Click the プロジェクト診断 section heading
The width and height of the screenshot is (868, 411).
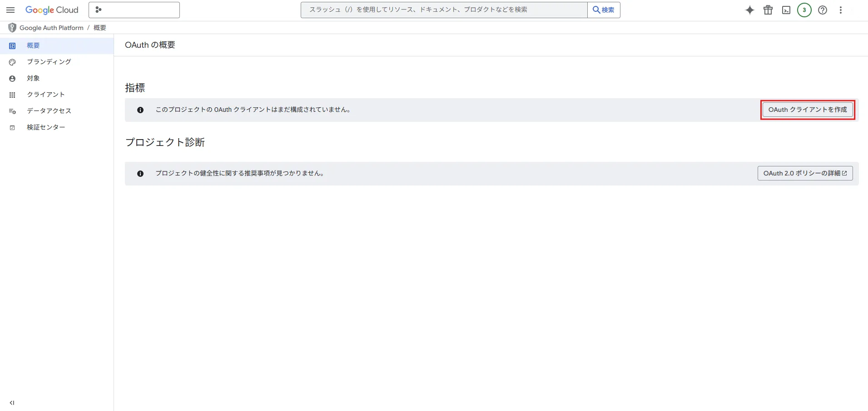[x=165, y=142]
